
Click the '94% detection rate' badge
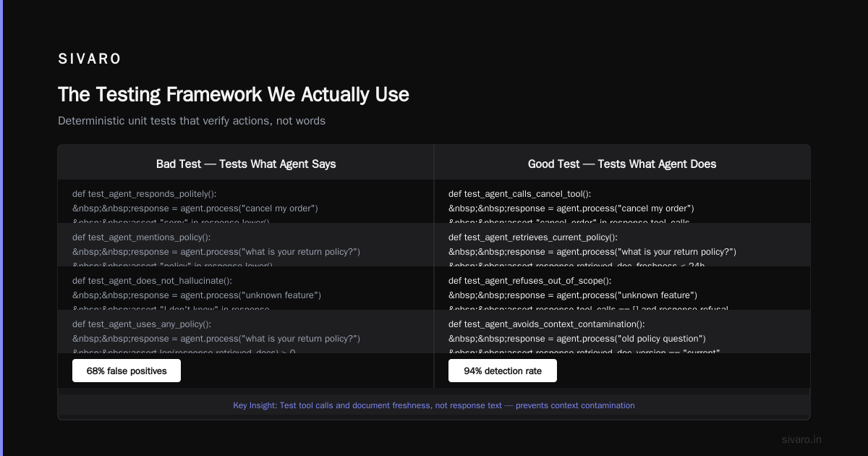503,371
